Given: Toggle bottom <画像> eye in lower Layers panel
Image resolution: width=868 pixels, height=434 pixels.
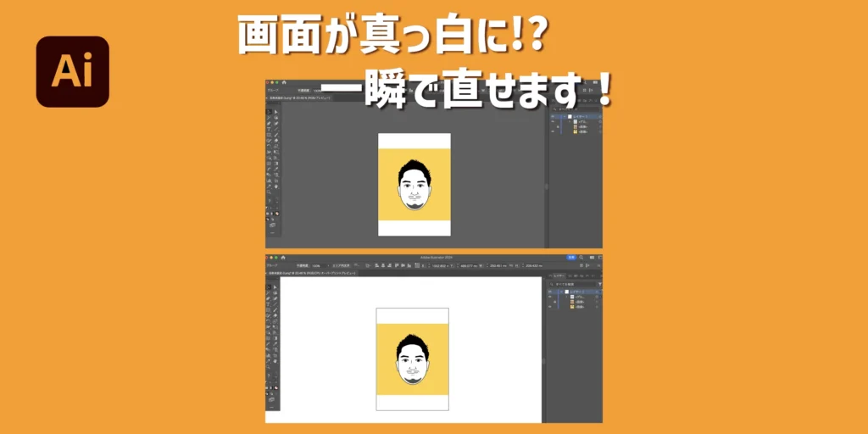Looking at the screenshot, I should pos(549,307).
